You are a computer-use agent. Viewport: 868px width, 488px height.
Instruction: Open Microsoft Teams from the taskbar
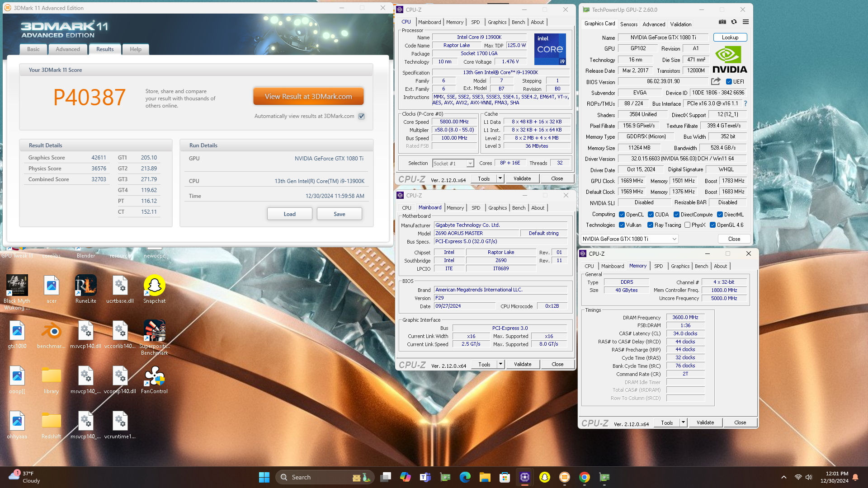425,477
